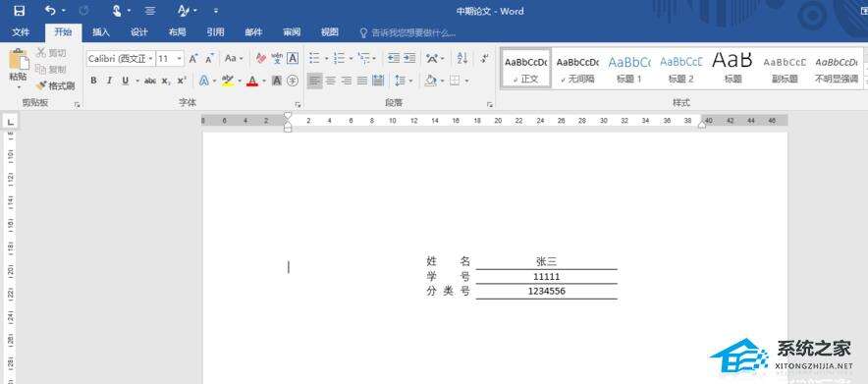868x384 pixels.
Task: Open the line spacing dropdown
Action: point(411,81)
